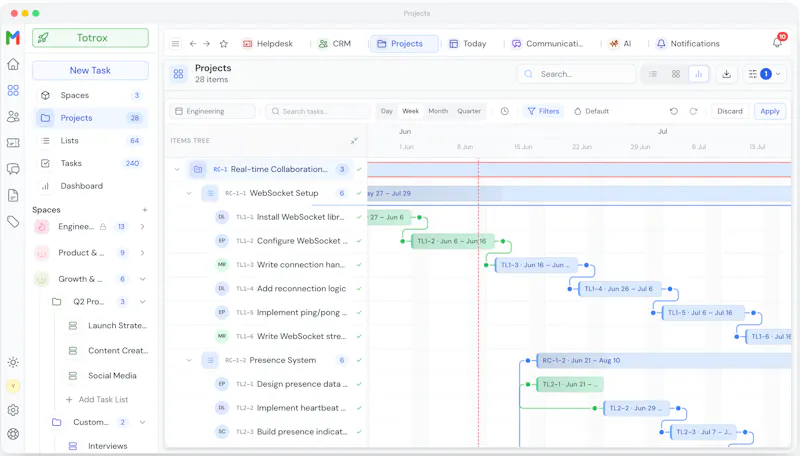Open the Home icon in left rail

(13, 64)
